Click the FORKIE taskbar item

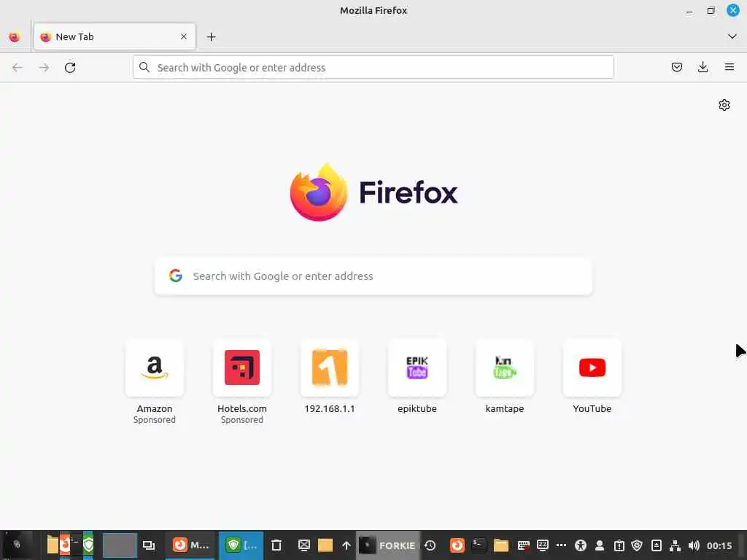point(388,545)
